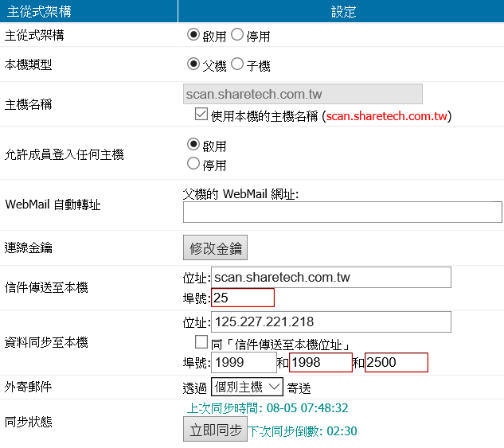Click 資料同步至本機 位址 field with IP
504x448 pixels.
pos(330,321)
